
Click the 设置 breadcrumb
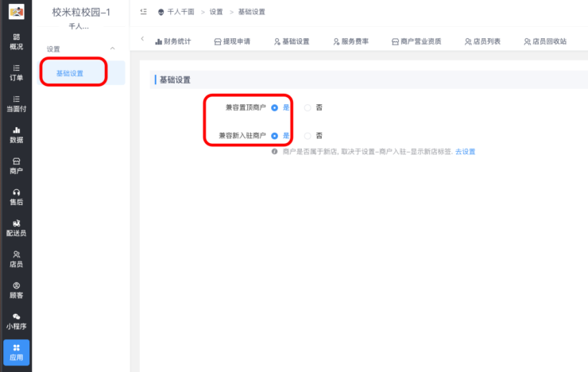(x=216, y=12)
